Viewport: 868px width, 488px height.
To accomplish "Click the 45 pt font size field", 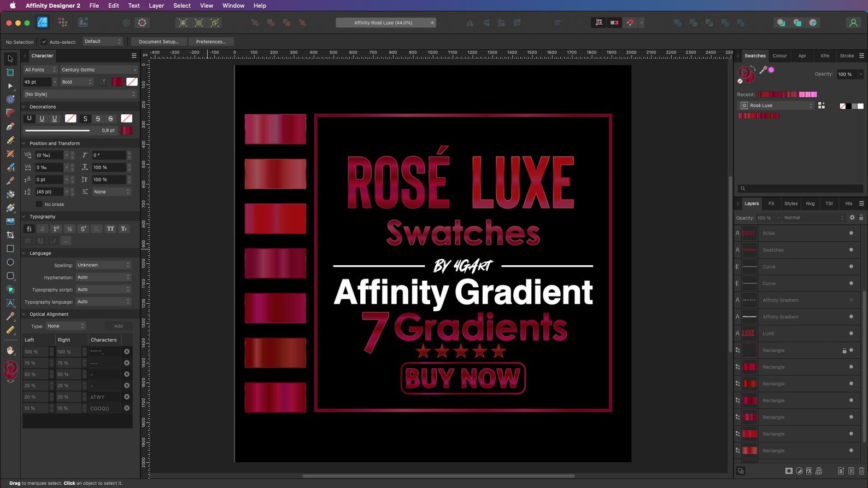I will pos(37,82).
